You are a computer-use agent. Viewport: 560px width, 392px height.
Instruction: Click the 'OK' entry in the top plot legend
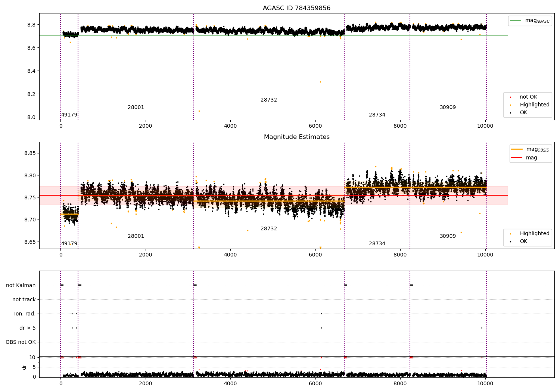[x=519, y=113]
